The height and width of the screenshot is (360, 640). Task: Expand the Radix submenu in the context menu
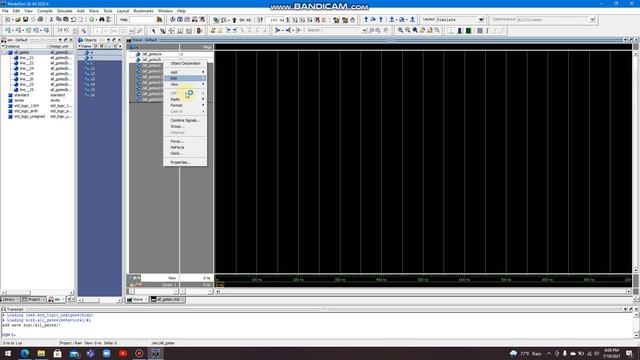(x=185, y=99)
